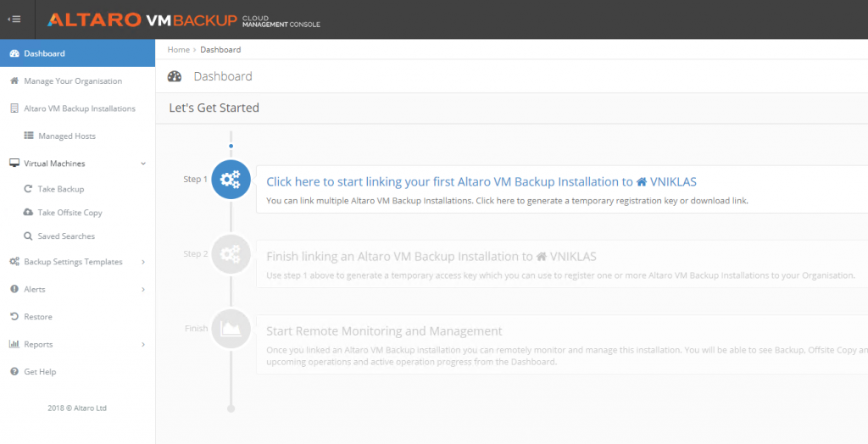Click 'Click here to start linking' headline link
Image resolution: width=868 pixels, height=444 pixels.
pos(481,182)
